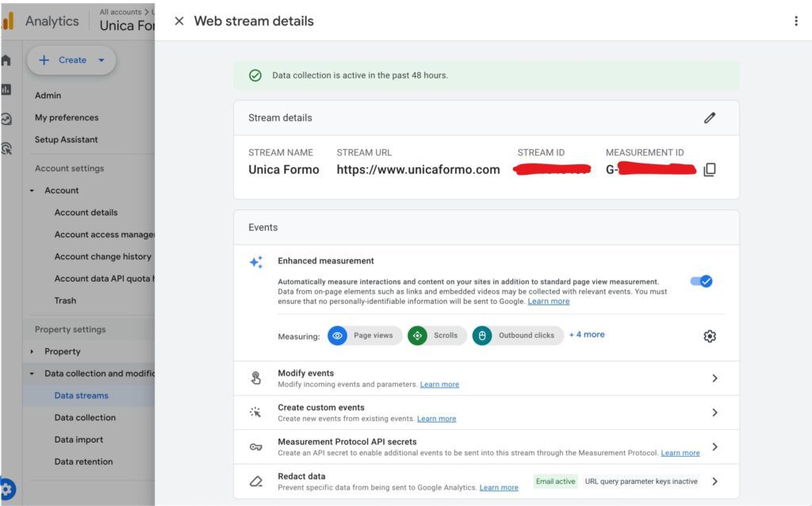Click the Admin gear icon at bottom left
Screen dimensions: 812x506
pyautogui.click(x=7, y=489)
